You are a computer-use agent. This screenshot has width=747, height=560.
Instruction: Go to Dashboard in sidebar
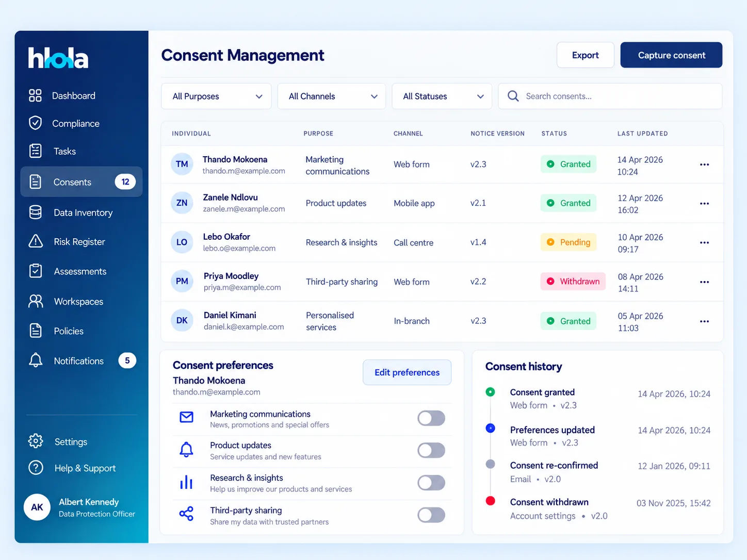click(74, 96)
